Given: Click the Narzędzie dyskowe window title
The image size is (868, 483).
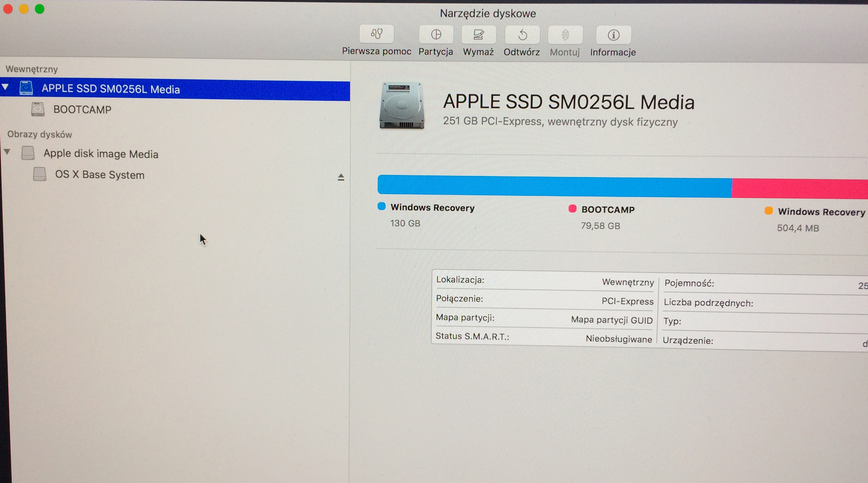Looking at the screenshot, I should pyautogui.click(x=487, y=13).
